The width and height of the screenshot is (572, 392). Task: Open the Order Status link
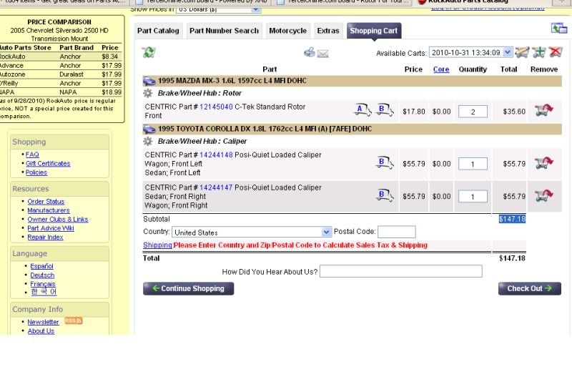tap(46, 202)
